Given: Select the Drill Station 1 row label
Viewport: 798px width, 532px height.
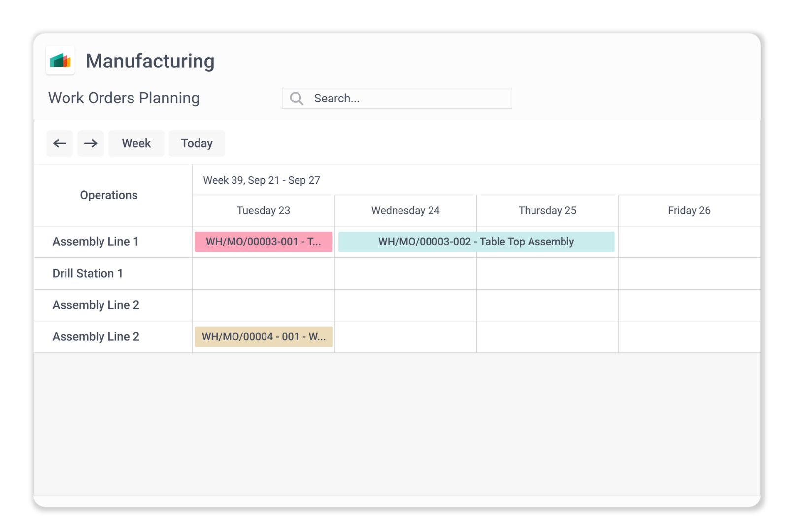Looking at the screenshot, I should pos(88,273).
